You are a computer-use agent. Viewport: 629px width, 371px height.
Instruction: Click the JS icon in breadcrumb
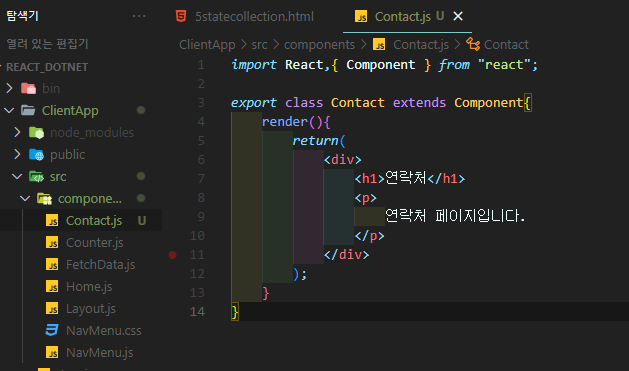[379, 44]
